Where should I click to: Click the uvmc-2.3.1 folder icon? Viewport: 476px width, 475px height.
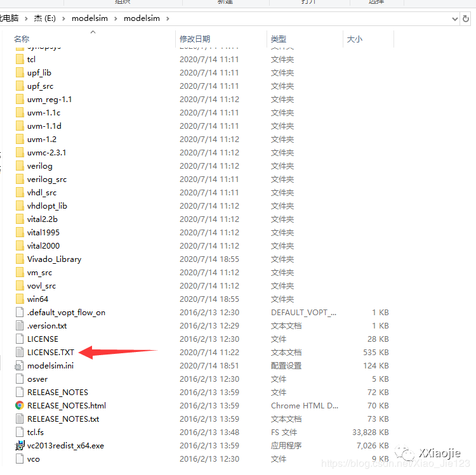pyautogui.click(x=20, y=153)
